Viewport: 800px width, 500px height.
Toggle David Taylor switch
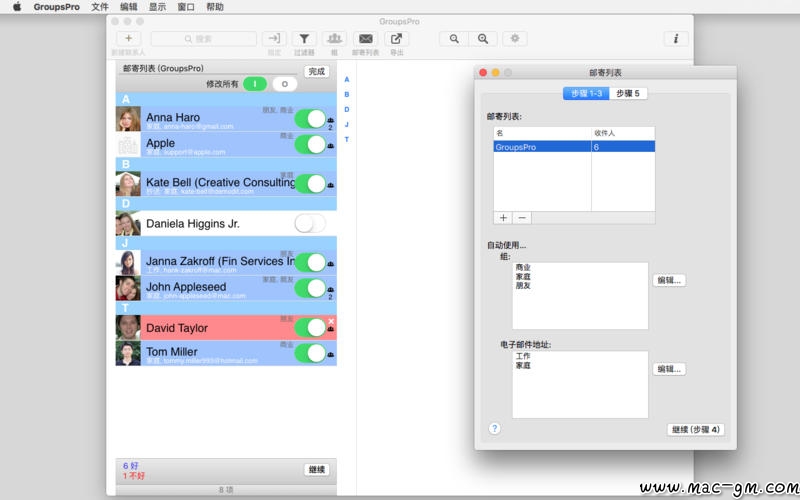310,328
